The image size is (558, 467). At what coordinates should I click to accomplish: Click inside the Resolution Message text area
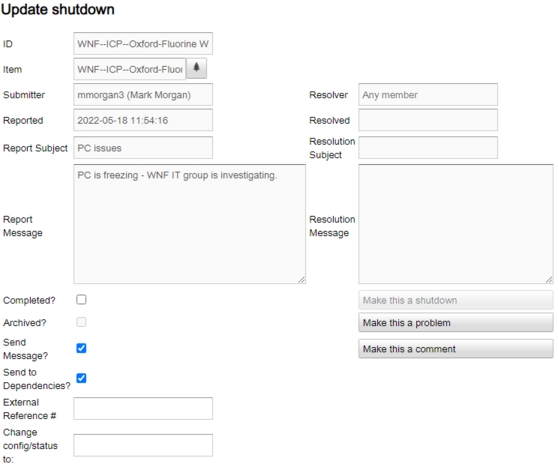click(456, 224)
